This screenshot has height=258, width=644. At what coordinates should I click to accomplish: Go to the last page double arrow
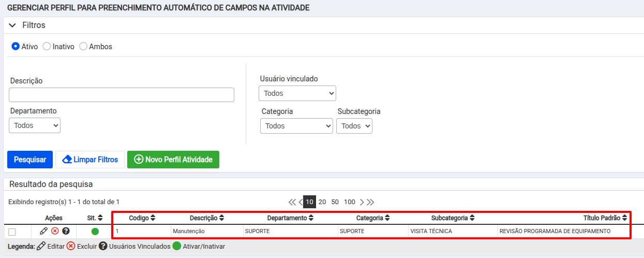coord(370,202)
